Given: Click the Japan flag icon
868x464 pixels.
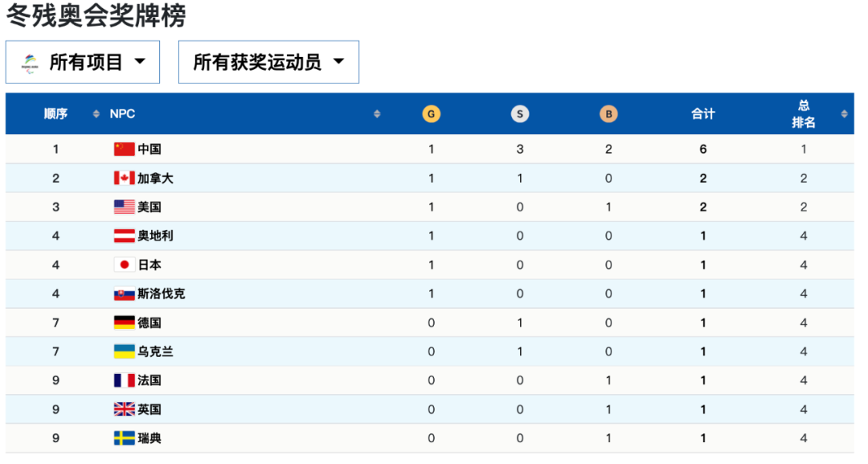Looking at the screenshot, I should [x=124, y=265].
